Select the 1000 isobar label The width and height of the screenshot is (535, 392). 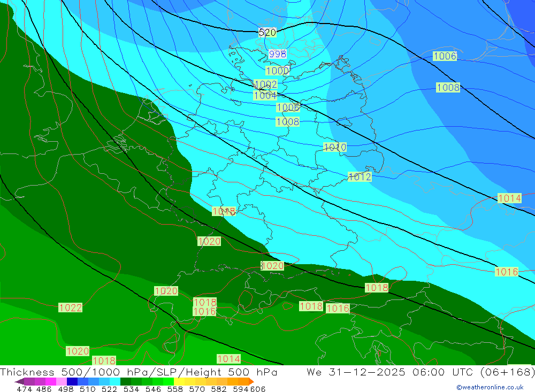pyautogui.click(x=277, y=71)
